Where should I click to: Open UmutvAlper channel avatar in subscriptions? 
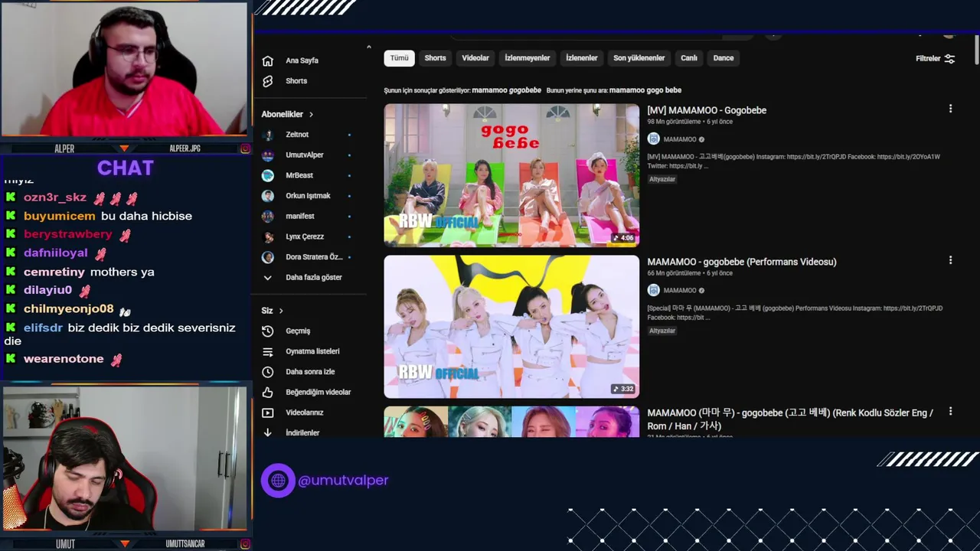[x=268, y=155]
